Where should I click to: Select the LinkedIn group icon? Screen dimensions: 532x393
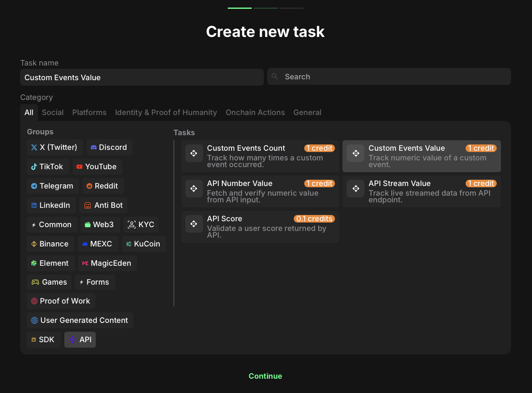[x=34, y=205]
